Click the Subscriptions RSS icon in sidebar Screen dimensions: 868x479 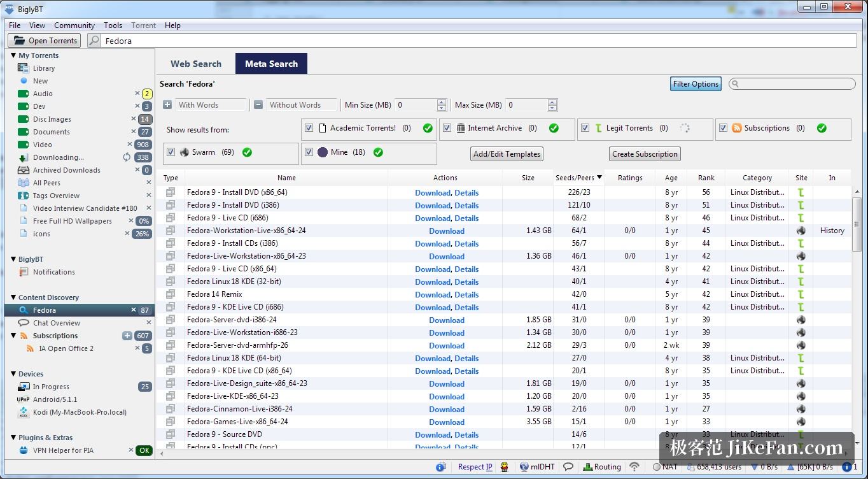(x=24, y=336)
